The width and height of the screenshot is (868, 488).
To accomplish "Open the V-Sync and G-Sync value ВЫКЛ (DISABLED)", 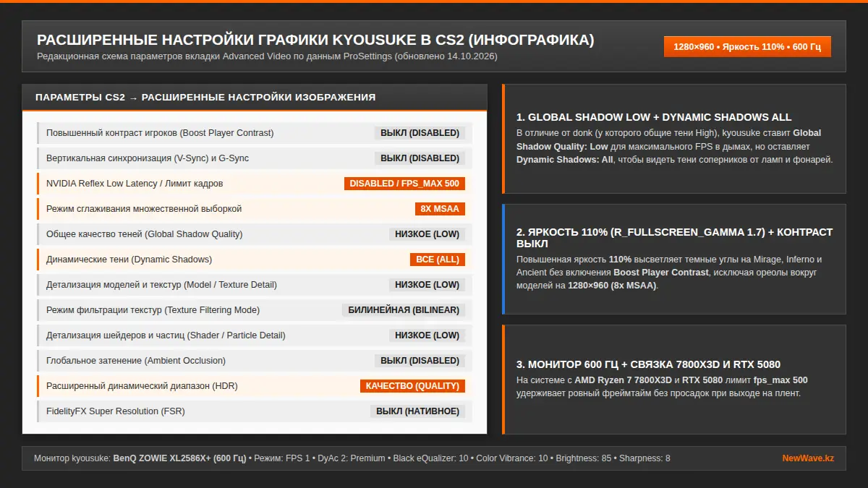I will pyautogui.click(x=420, y=158).
